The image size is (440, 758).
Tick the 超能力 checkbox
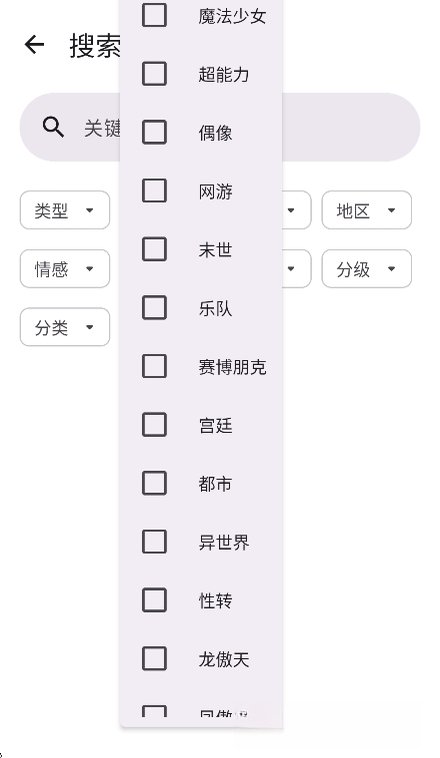pyautogui.click(x=154, y=73)
